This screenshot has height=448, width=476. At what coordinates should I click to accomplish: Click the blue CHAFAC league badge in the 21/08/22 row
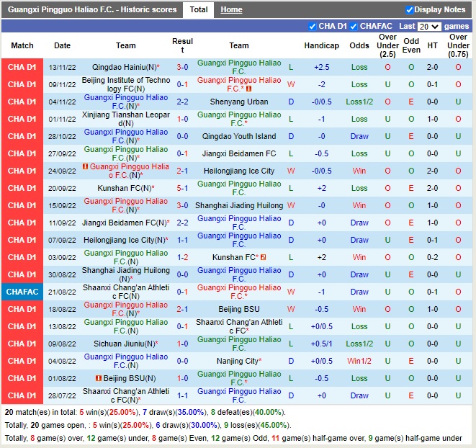click(22, 292)
